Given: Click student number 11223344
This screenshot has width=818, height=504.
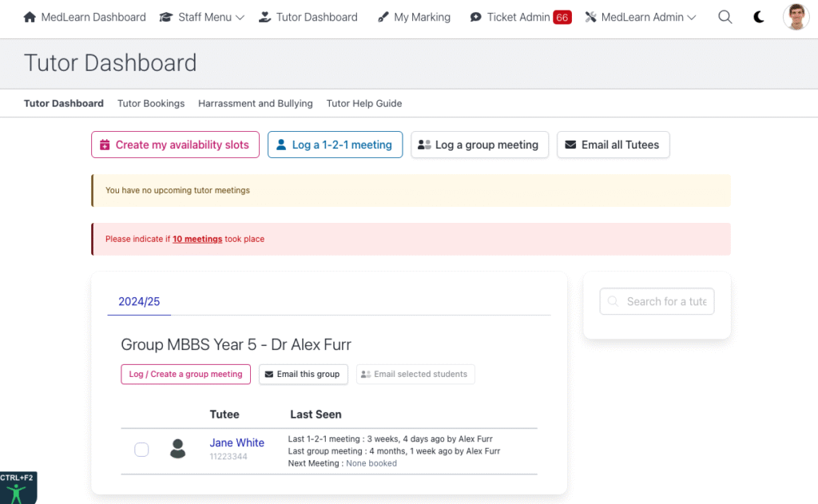Looking at the screenshot, I should click(228, 457).
